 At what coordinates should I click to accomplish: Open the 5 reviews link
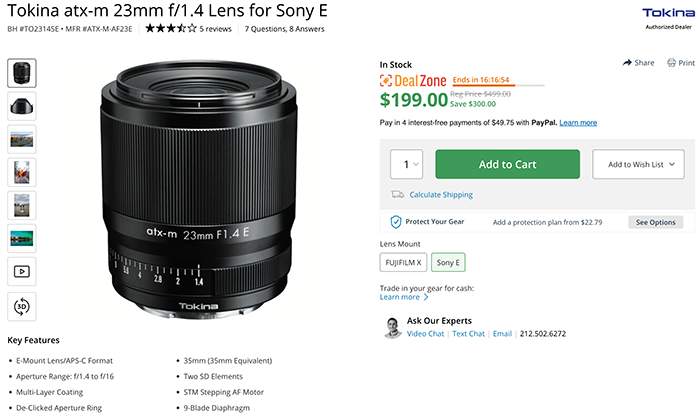point(215,29)
